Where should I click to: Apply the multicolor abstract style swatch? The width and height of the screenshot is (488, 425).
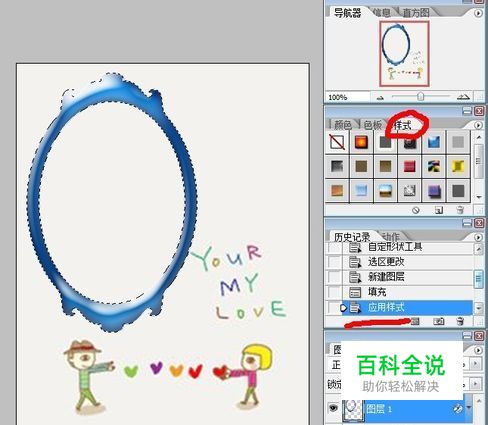(434, 166)
